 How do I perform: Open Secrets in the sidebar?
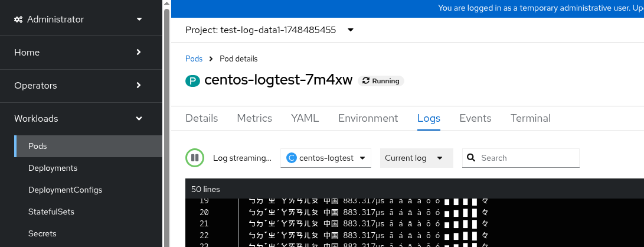pyautogui.click(x=42, y=233)
